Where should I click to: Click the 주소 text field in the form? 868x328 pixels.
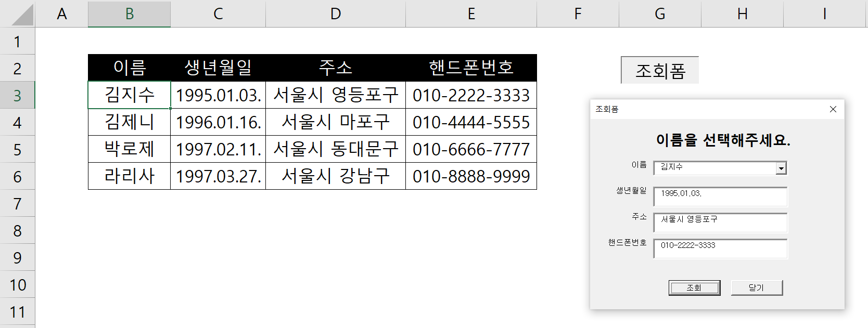pos(720,222)
